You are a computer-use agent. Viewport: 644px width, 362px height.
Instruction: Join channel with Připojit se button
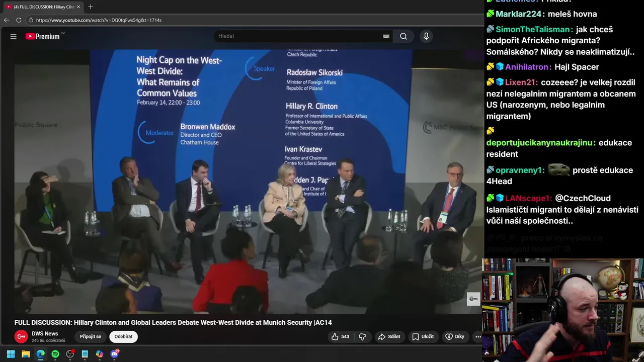91,337
